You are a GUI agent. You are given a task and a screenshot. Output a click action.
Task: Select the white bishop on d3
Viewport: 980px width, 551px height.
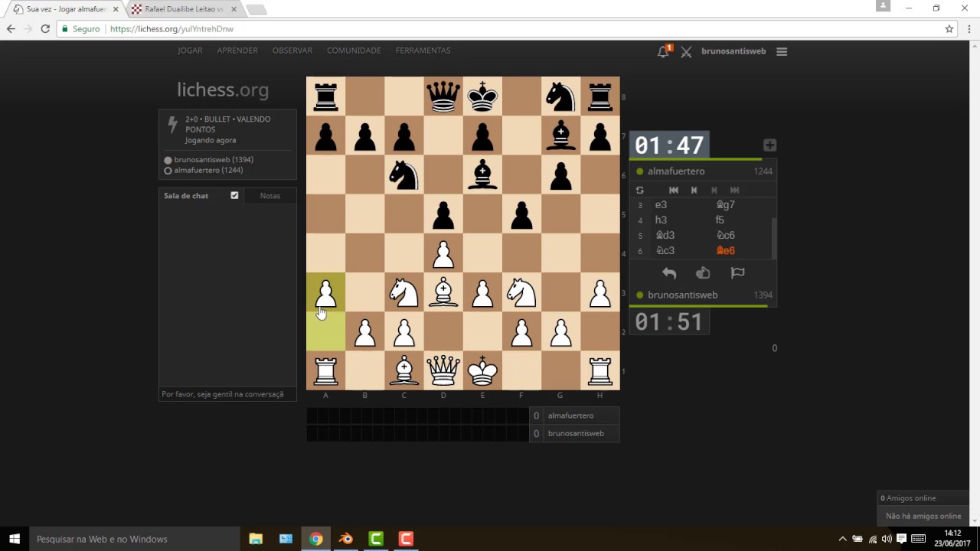point(443,292)
